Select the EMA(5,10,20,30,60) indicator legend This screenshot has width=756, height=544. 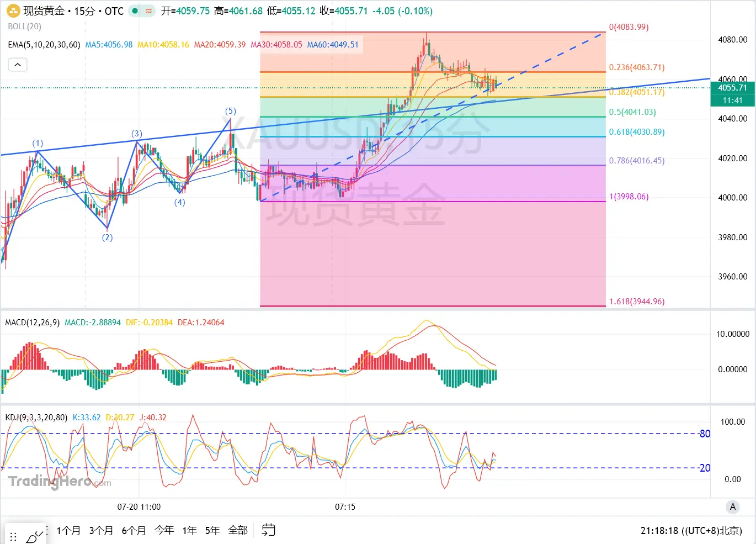pyautogui.click(x=44, y=45)
